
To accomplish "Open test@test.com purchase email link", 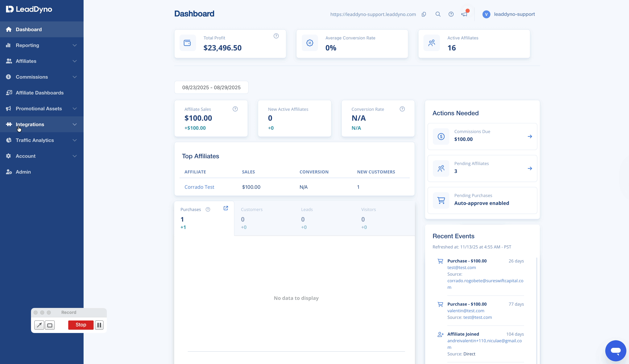I will (x=462, y=267).
